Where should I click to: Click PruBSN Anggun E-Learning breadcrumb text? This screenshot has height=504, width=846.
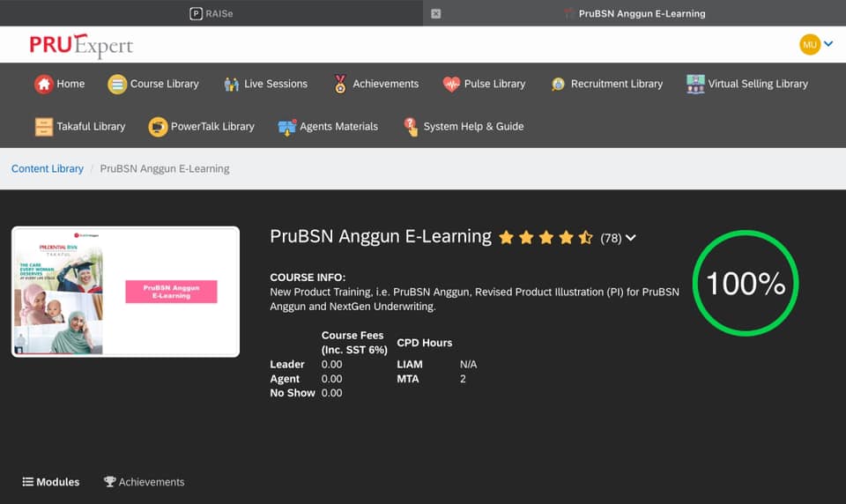(x=165, y=169)
